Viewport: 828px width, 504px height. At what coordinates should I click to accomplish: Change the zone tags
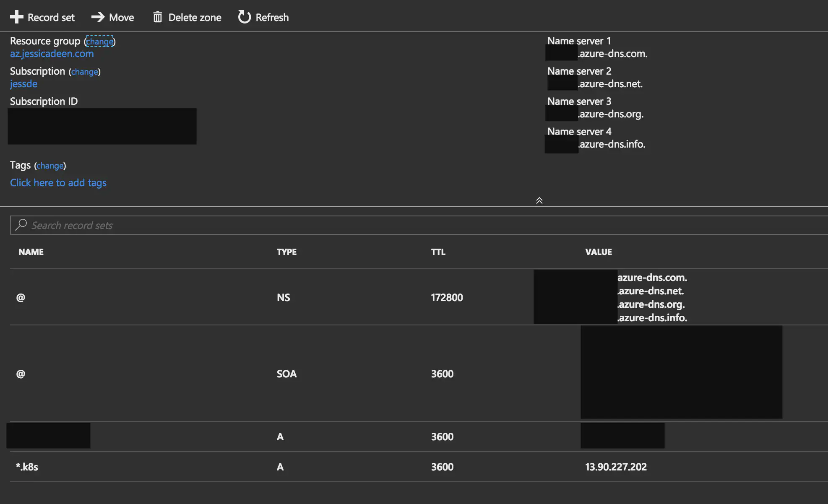pos(50,166)
